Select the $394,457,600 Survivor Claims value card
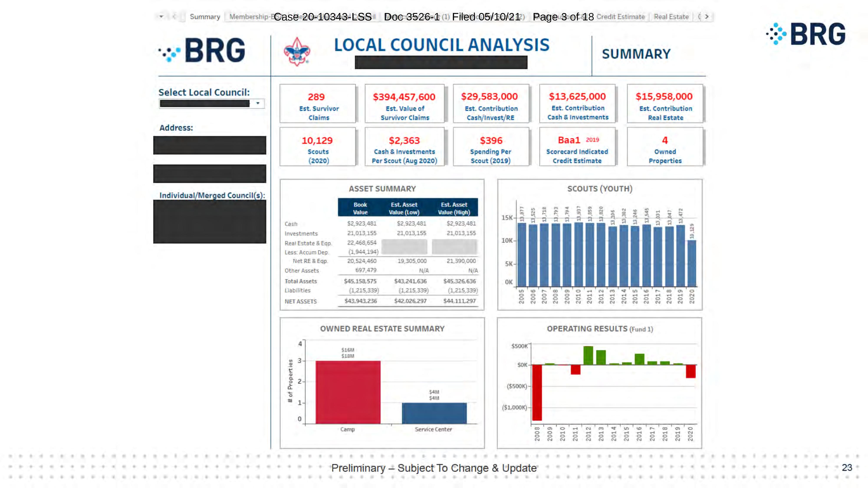 click(x=404, y=103)
